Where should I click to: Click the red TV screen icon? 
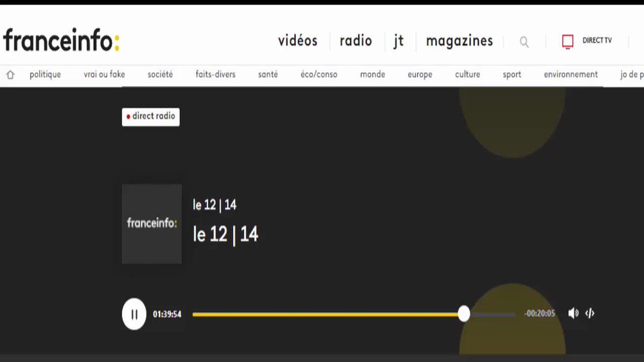click(x=568, y=41)
